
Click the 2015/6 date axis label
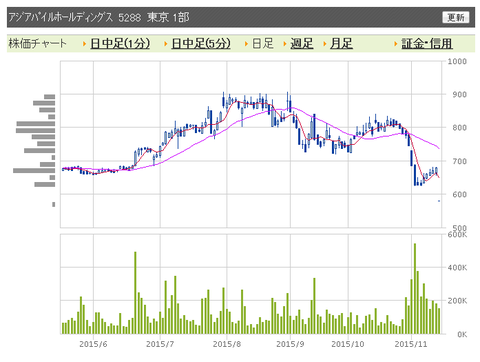tap(93, 344)
